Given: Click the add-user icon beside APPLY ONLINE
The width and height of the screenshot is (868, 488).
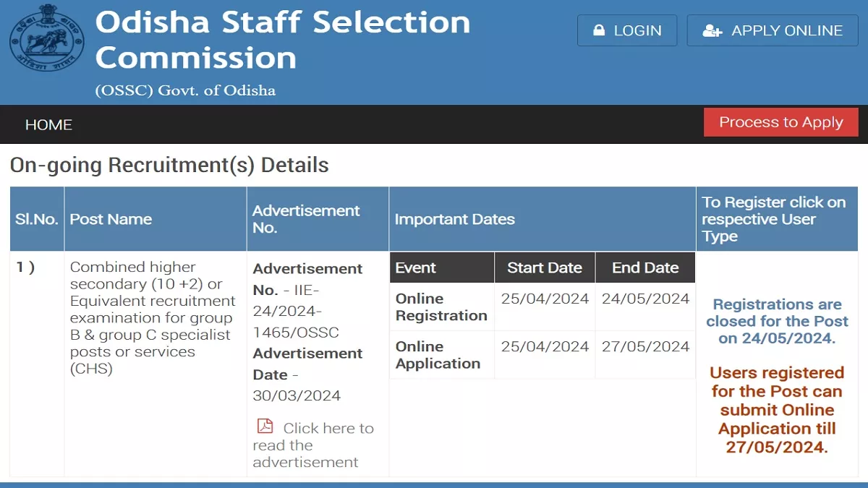Looking at the screenshot, I should [x=712, y=31].
